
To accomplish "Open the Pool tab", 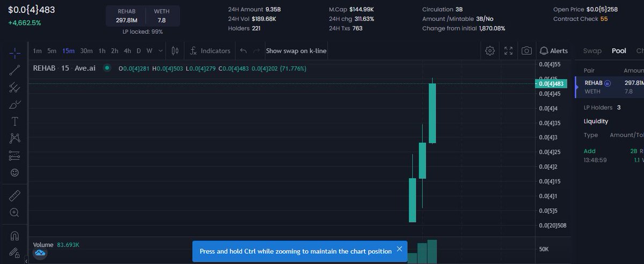I will click(x=619, y=51).
